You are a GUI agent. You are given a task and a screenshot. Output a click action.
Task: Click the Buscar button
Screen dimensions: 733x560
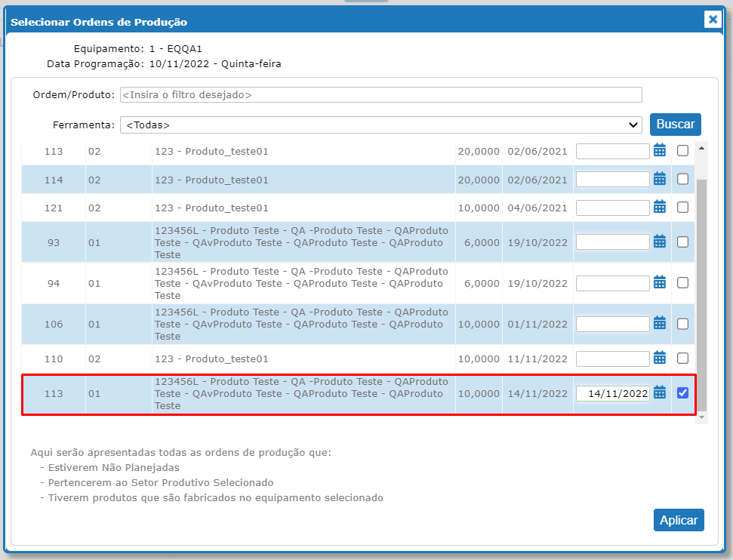coord(675,125)
